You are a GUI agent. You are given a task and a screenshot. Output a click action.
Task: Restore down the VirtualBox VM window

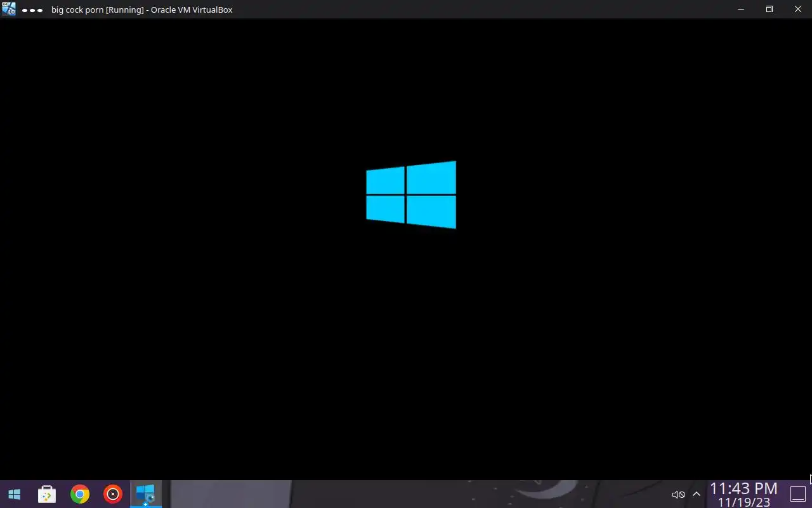point(769,9)
